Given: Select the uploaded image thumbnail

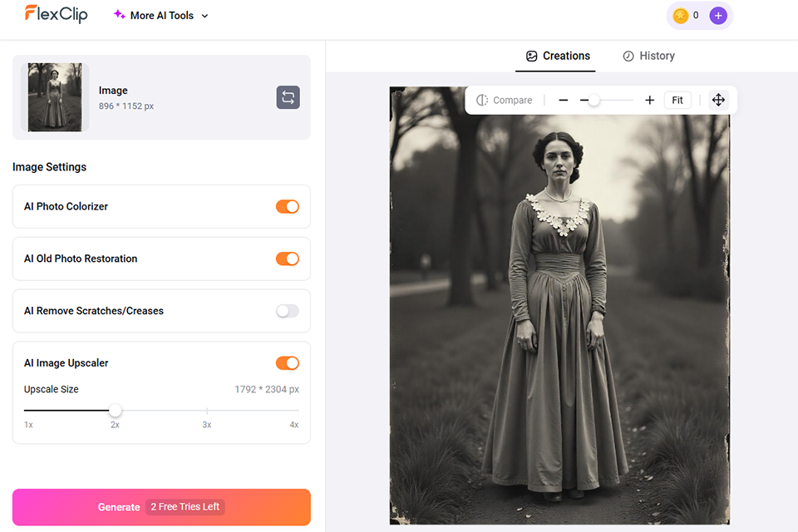Looking at the screenshot, I should pos(55,97).
